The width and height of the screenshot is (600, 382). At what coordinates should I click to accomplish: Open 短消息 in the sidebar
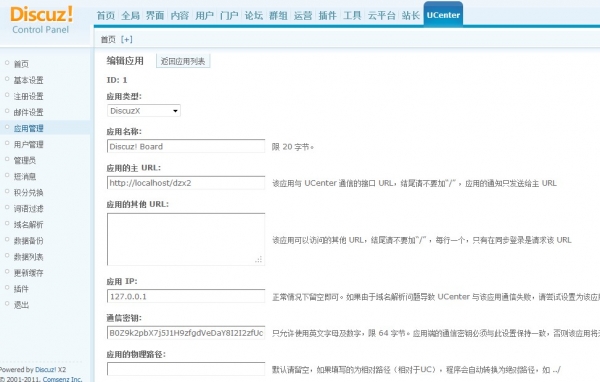click(24, 176)
